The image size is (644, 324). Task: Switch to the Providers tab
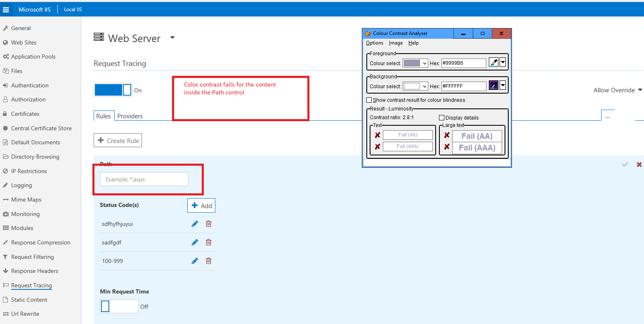[130, 116]
